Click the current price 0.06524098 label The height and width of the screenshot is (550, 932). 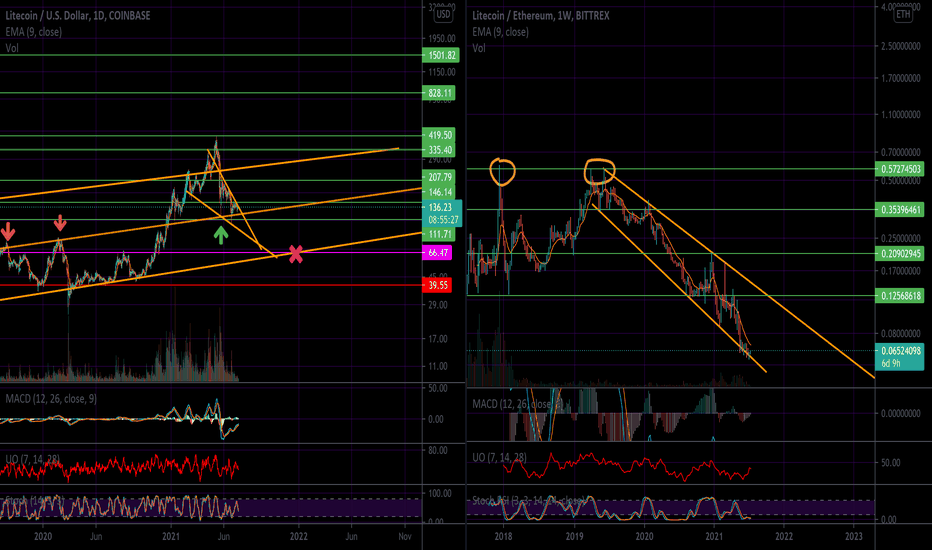(900, 351)
